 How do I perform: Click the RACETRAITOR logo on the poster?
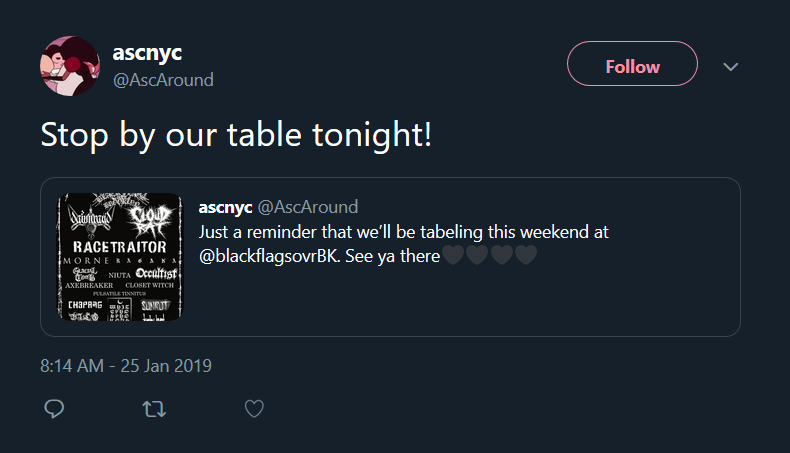point(119,246)
